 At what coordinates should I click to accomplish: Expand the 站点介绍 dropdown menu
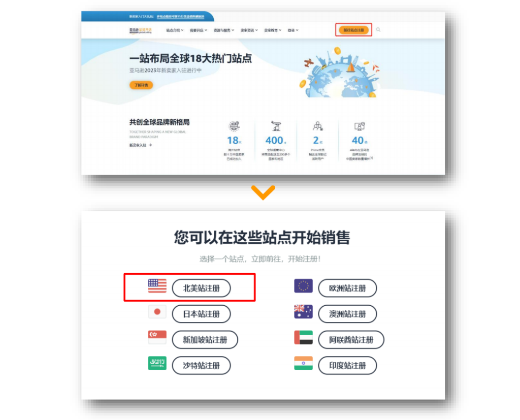point(174,30)
